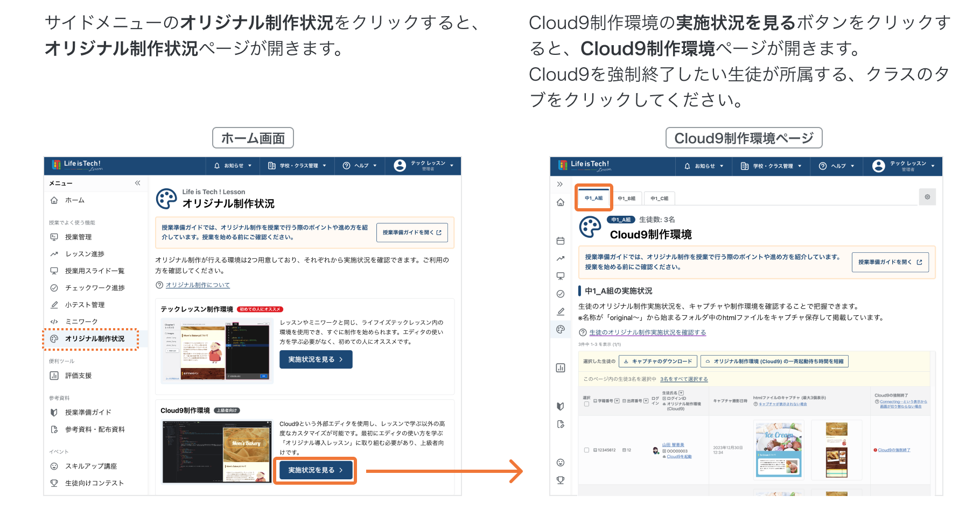
Task: Tick the checkbox for student 12345612
Action: coord(586,450)
